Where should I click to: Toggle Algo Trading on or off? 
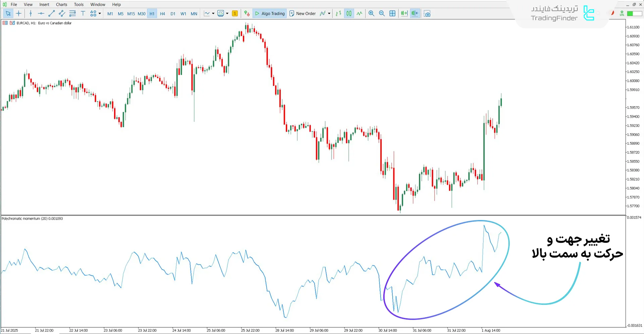[x=270, y=13]
